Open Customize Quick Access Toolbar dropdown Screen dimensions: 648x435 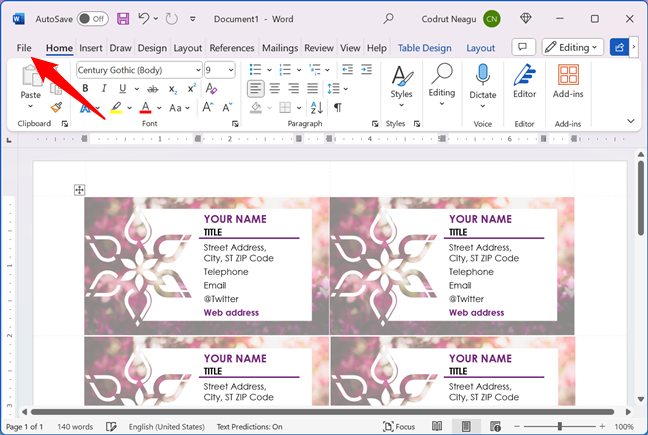193,19
